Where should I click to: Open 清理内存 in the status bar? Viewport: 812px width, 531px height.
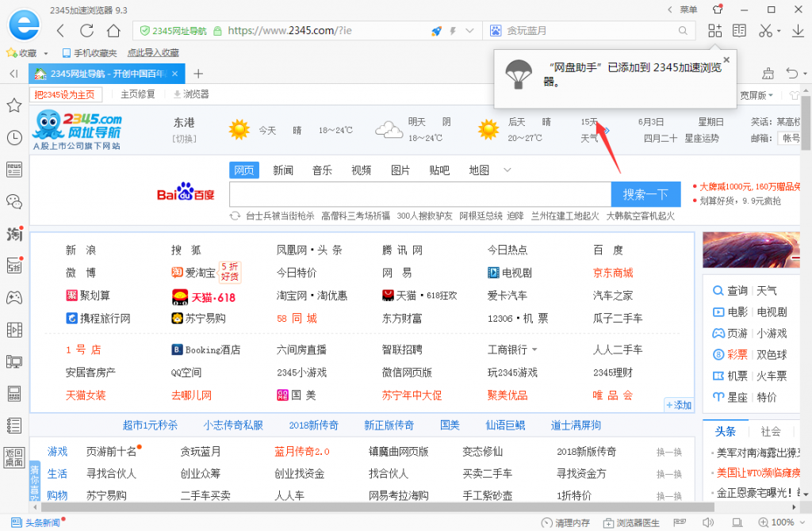[x=565, y=523]
